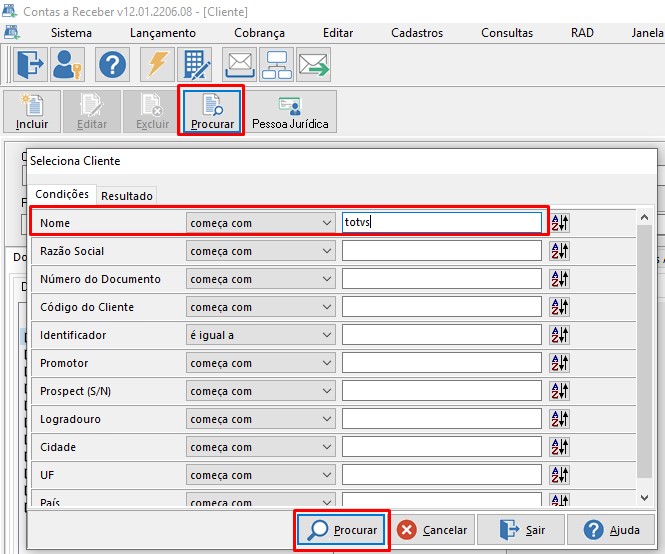Click the app icon left of the Sistema menu
The image size is (665, 554).
tap(11, 33)
